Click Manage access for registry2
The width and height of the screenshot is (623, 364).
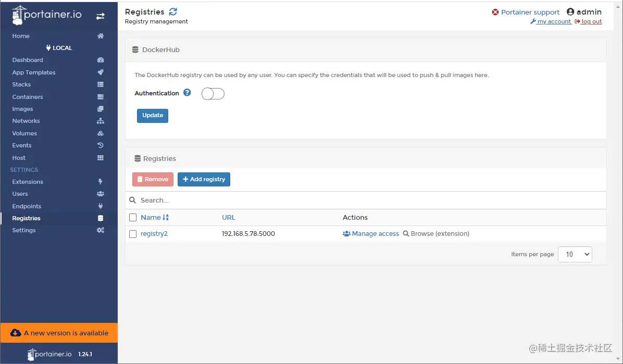coord(371,234)
